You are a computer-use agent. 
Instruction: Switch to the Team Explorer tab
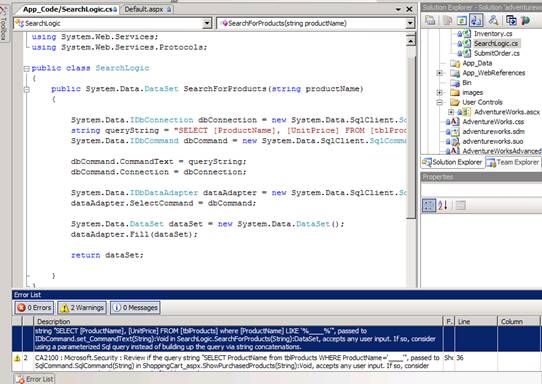pyautogui.click(x=513, y=162)
